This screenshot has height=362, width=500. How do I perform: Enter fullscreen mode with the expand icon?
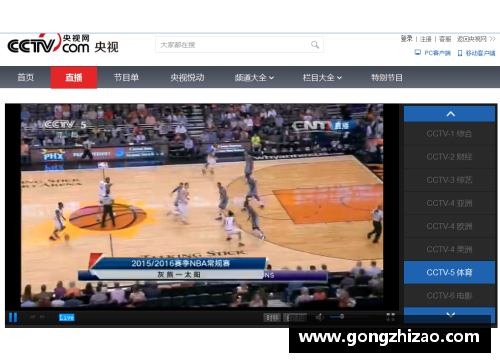point(390,317)
